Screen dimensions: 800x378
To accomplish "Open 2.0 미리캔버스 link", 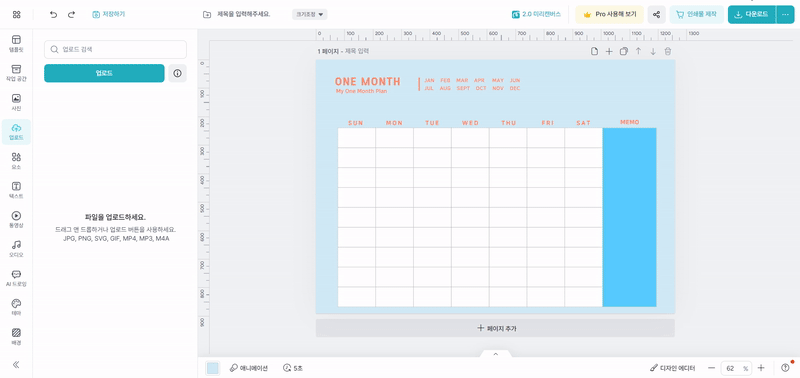I will click(x=536, y=14).
